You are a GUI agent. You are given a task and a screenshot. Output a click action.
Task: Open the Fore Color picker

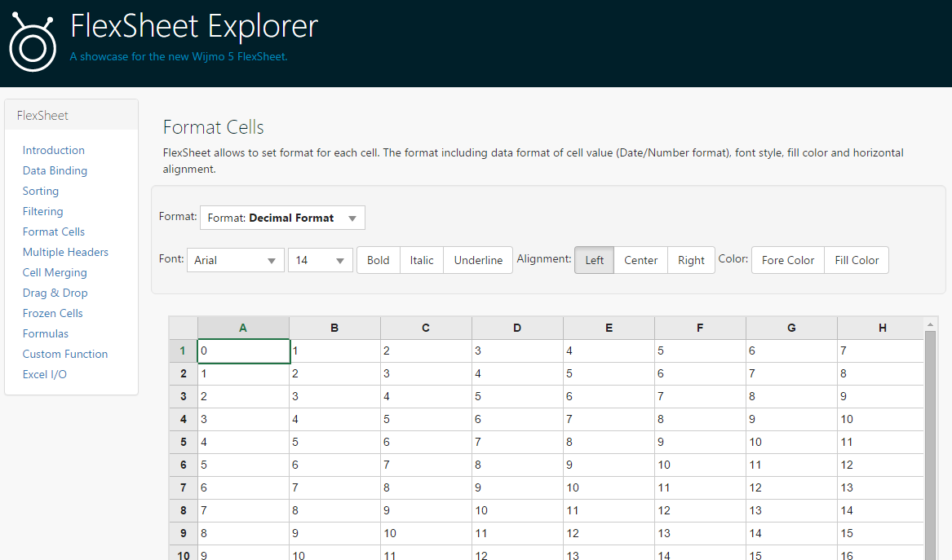coord(788,260)
